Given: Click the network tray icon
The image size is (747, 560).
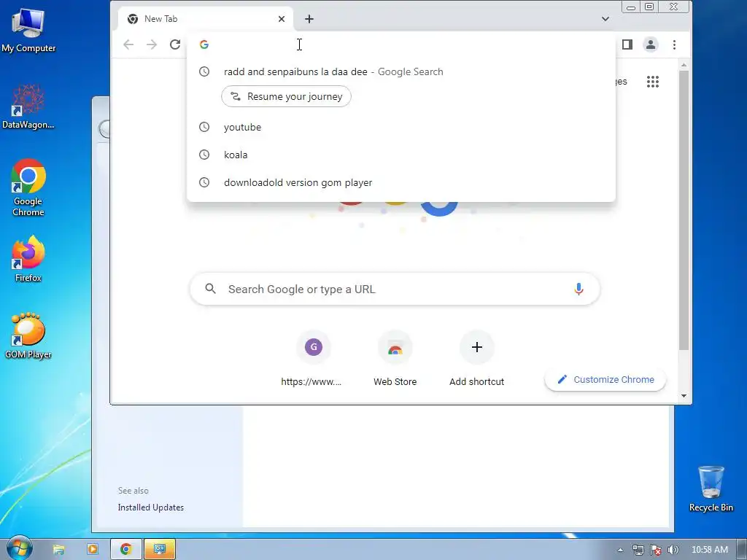Looking at the screenshot, I should [638, 550].
